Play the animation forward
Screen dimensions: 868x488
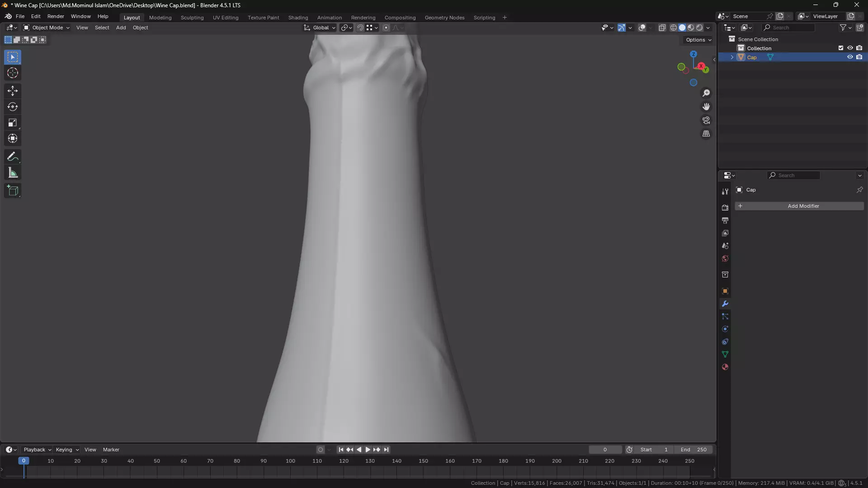368,450
